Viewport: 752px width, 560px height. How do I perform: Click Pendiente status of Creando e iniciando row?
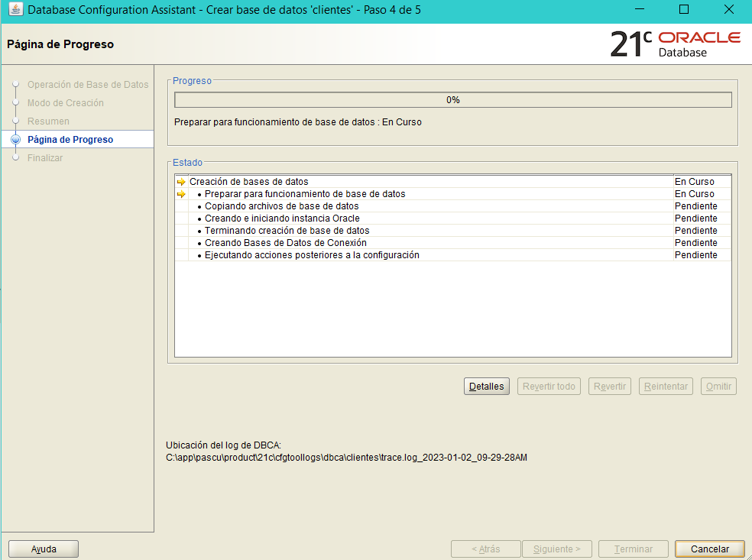tap(696, 218)
